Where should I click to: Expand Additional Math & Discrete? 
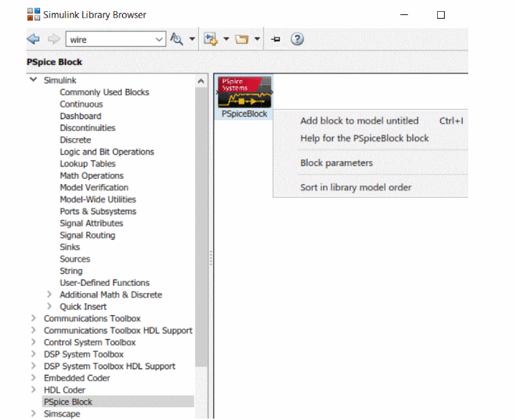click(49, 295)
